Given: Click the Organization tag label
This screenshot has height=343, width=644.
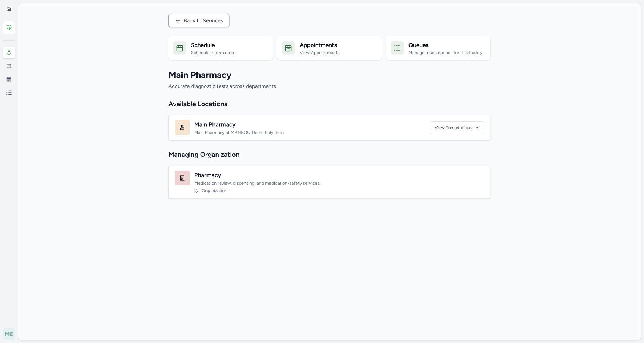Looking at the screenshot, I should (x=214, y=191).
